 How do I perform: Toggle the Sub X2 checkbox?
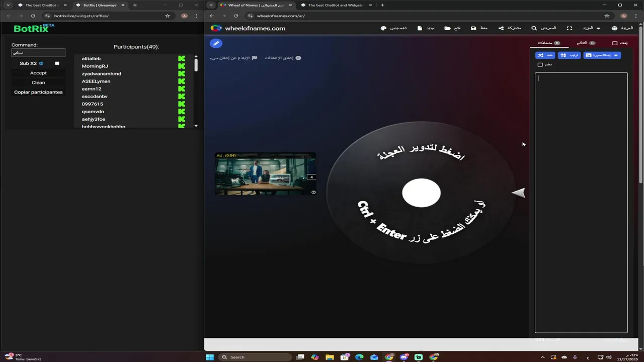click(x=57, y=63)
